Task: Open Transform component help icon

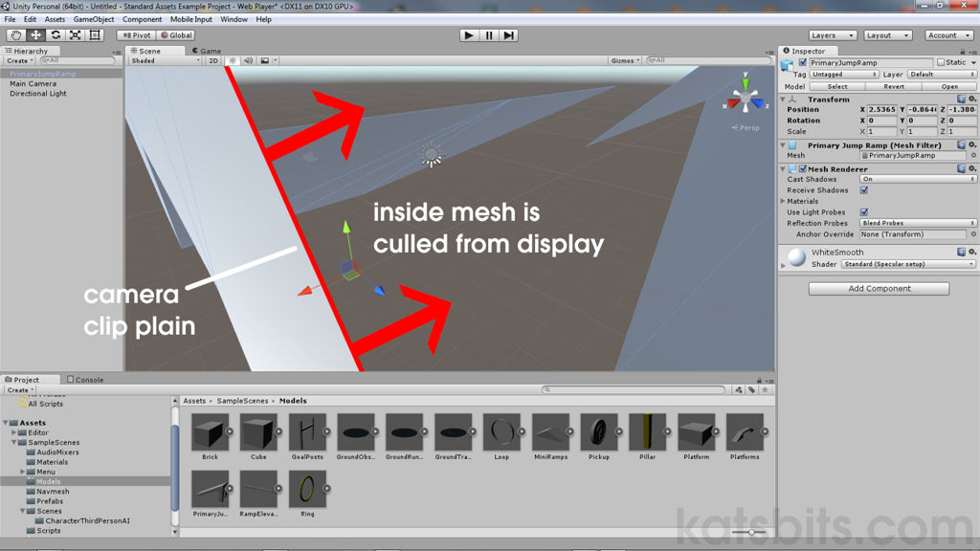Action: point(961,99)
